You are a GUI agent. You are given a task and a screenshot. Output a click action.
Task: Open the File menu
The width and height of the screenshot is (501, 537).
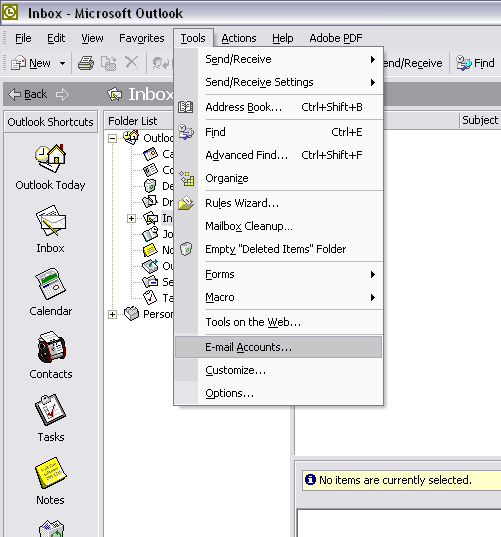pos(23,38)
